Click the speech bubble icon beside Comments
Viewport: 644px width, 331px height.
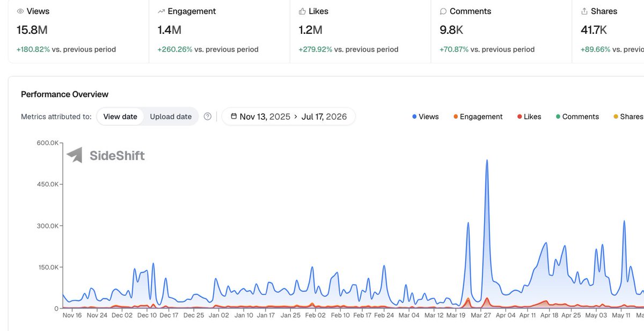point(443,11)
